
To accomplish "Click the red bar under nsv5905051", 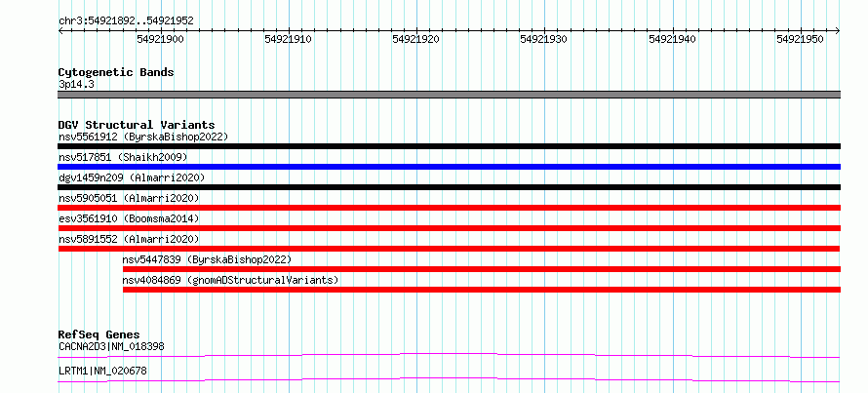I will [449, 208].
